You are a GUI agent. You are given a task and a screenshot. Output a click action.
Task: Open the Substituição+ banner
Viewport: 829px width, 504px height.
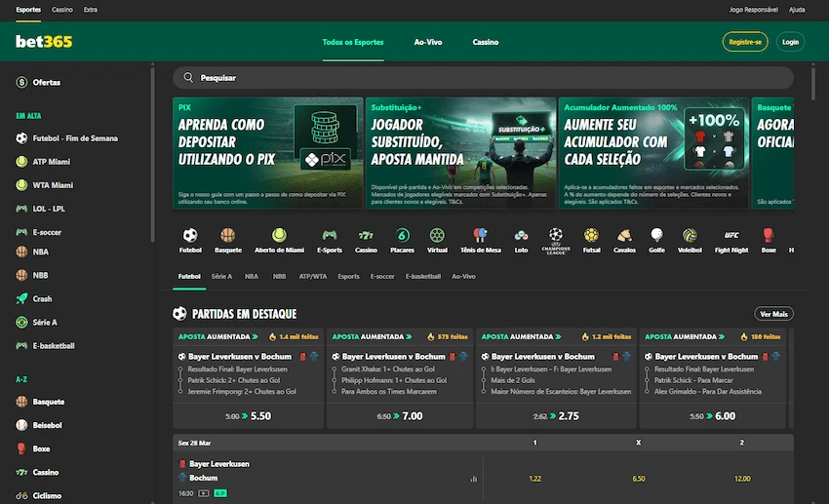tap(461, 153)
